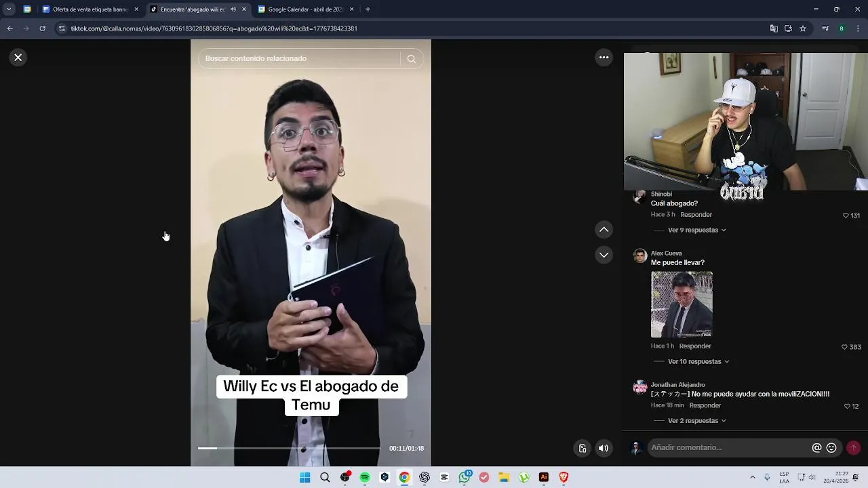Switch to first pinned calendar tab
868x488 pixels.
[26, 9]
